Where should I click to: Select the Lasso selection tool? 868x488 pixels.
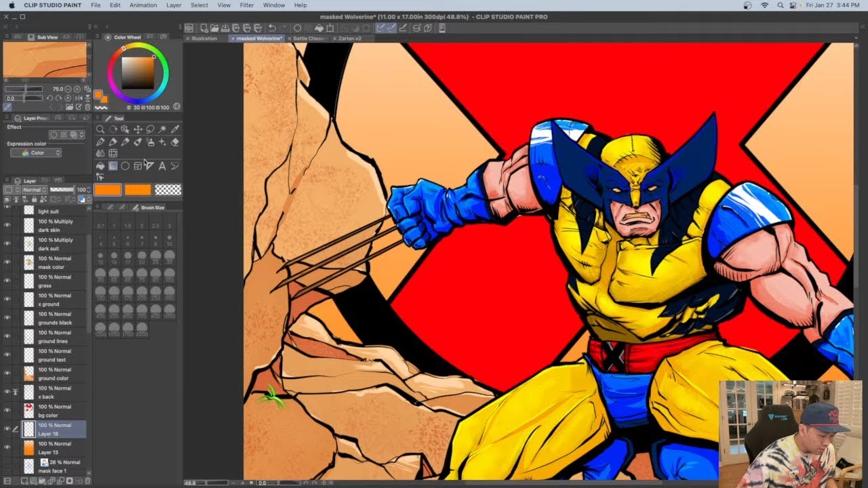[150, 129]
